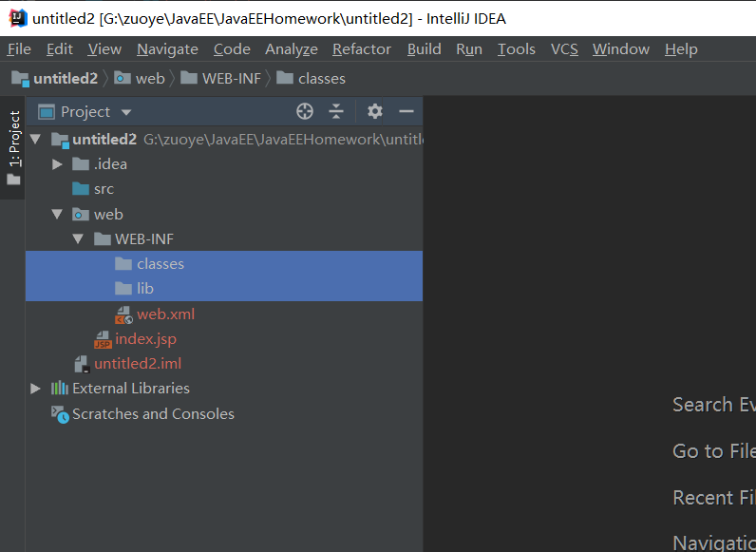Click the web.xml file icon

(x=123, y=314)
